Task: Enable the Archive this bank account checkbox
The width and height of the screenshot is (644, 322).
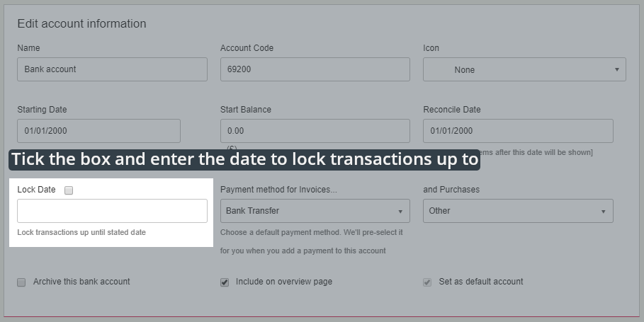Action: pyautogui.click(x=21, y=282)
